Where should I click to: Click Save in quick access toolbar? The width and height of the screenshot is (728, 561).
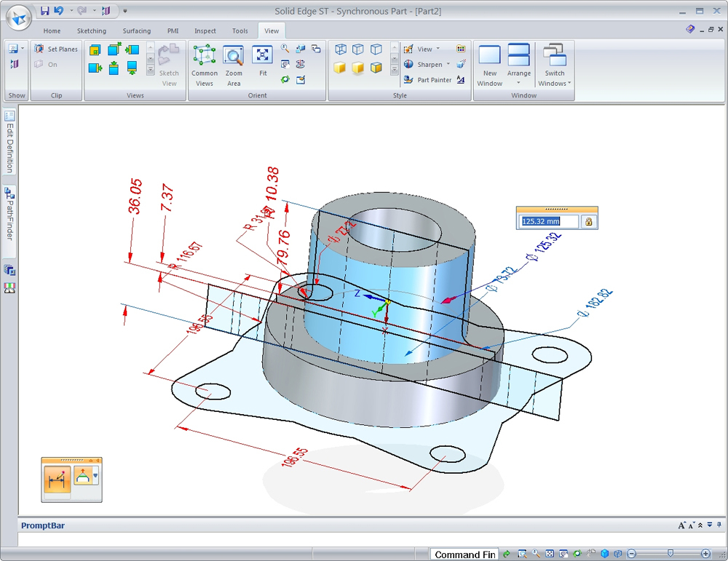[45, 10]
